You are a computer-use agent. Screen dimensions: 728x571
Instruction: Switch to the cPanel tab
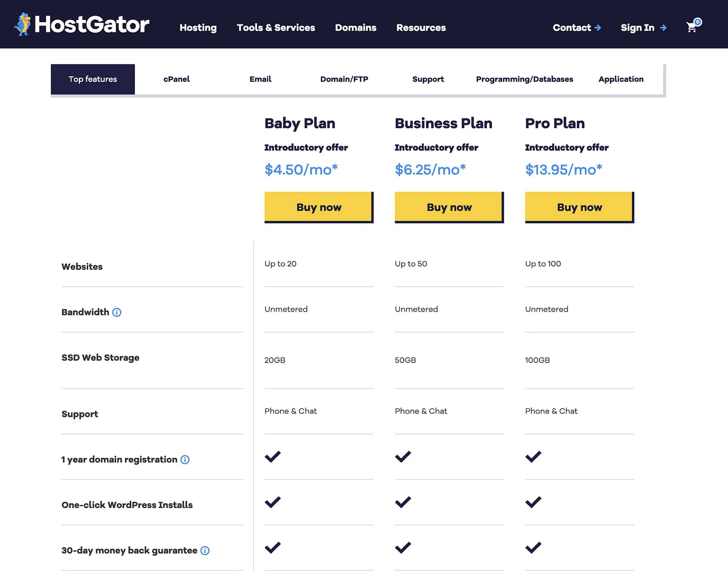[177, 79]
